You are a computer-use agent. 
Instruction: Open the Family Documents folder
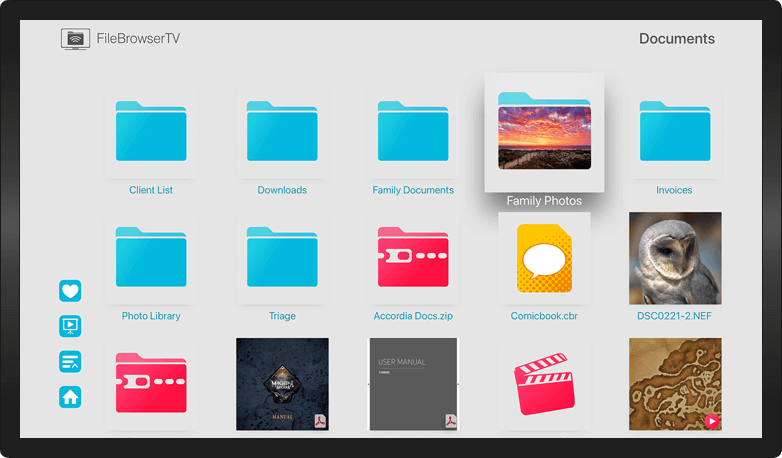(x=413, y=132)
